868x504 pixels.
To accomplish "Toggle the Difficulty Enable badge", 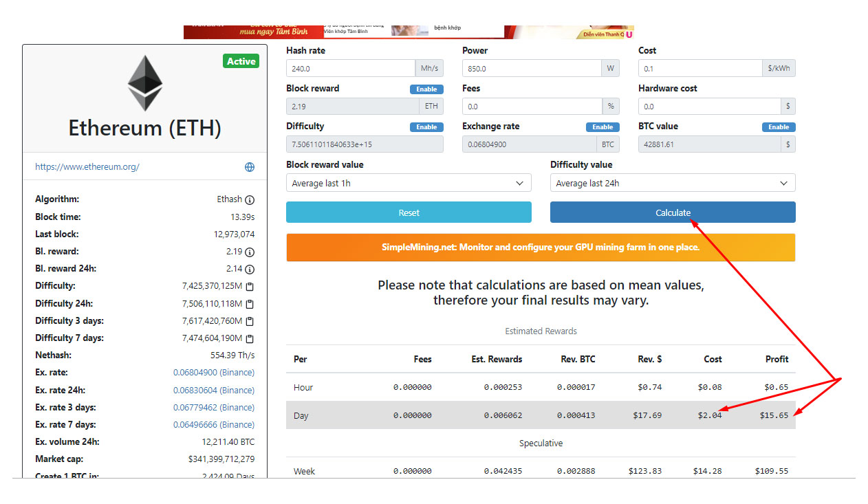I will (426, 127).
